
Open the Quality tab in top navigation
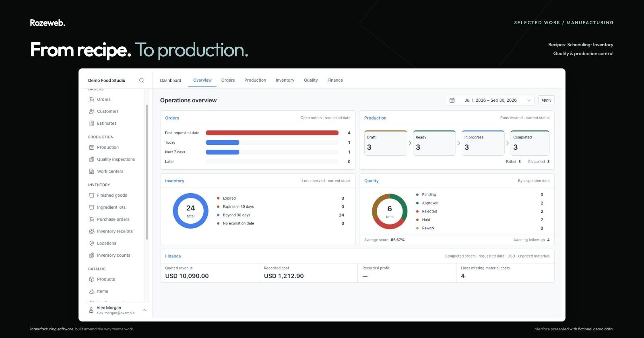tap(311, 80)
